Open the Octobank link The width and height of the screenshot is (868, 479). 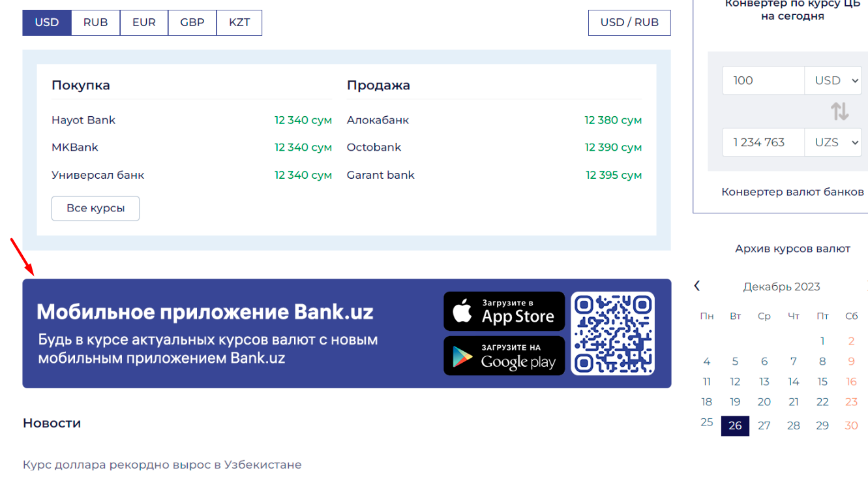coord(374,147)
